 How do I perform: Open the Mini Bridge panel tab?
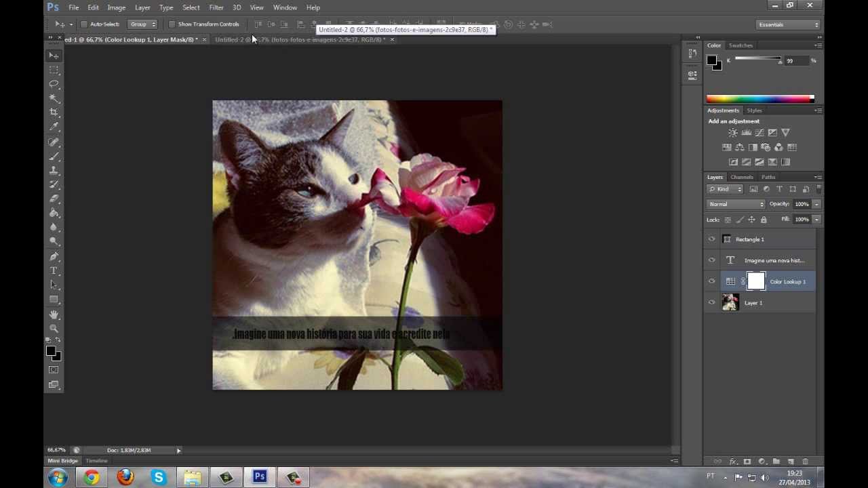tap(62, 461)
